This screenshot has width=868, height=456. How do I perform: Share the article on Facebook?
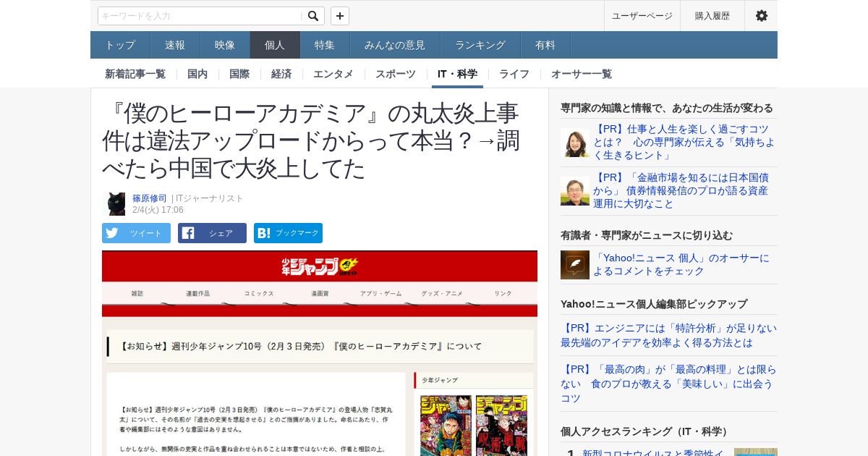click(x=212, y=233)
